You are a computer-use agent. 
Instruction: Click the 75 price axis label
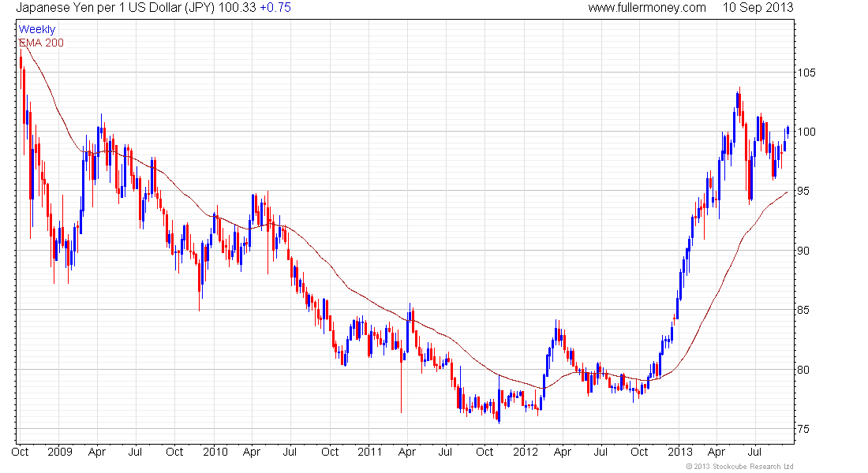pyautogui.click(x=803, y=429)
